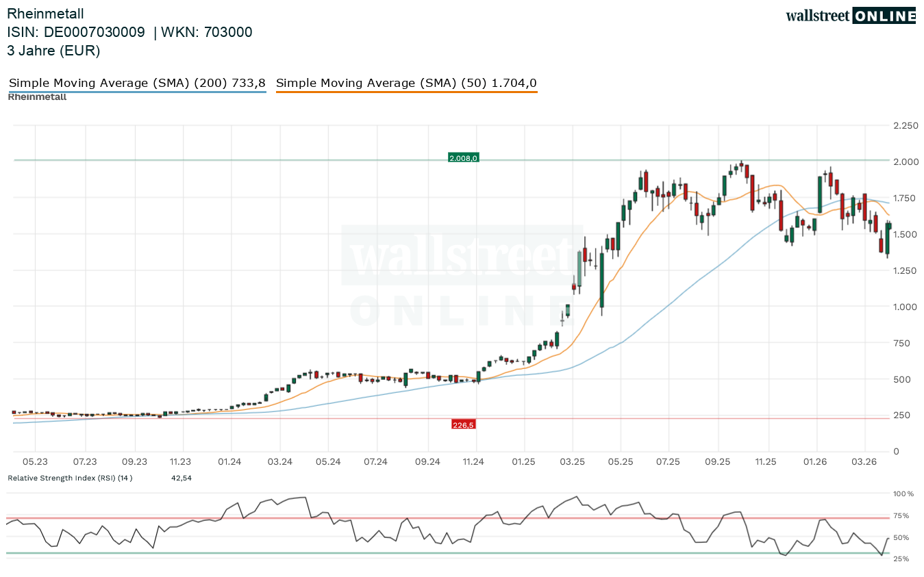Click the red 226,5 low price label
The height and width of the screenshot is (577, 924).
tap(463, 425)
